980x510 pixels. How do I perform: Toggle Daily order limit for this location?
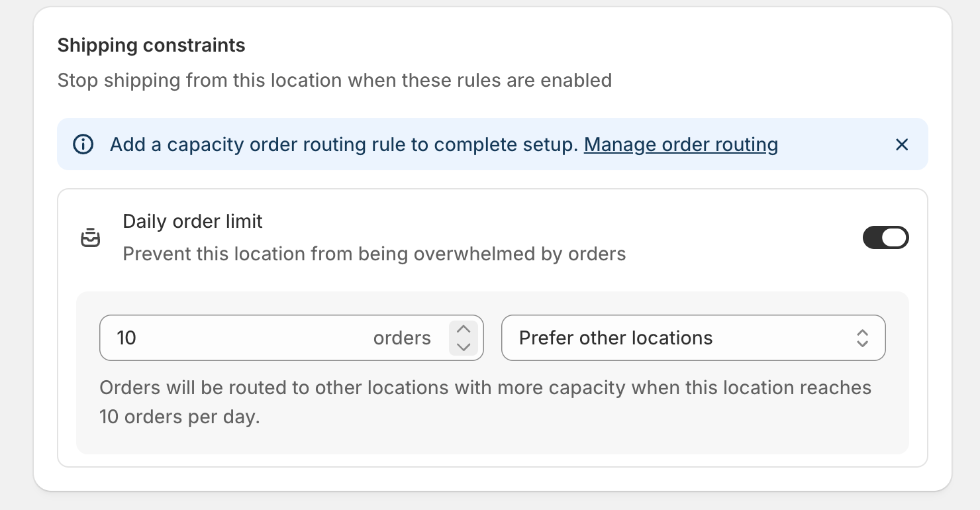[886, 237]
